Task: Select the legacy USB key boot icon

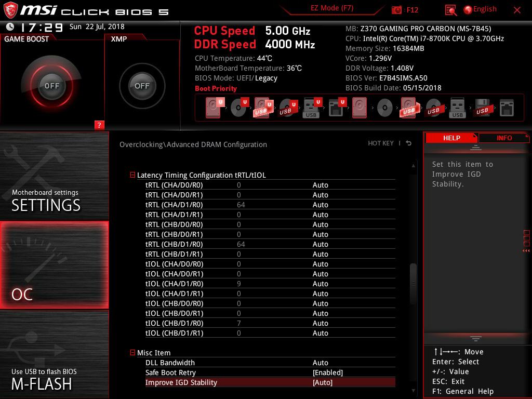Action: point(457,108)
